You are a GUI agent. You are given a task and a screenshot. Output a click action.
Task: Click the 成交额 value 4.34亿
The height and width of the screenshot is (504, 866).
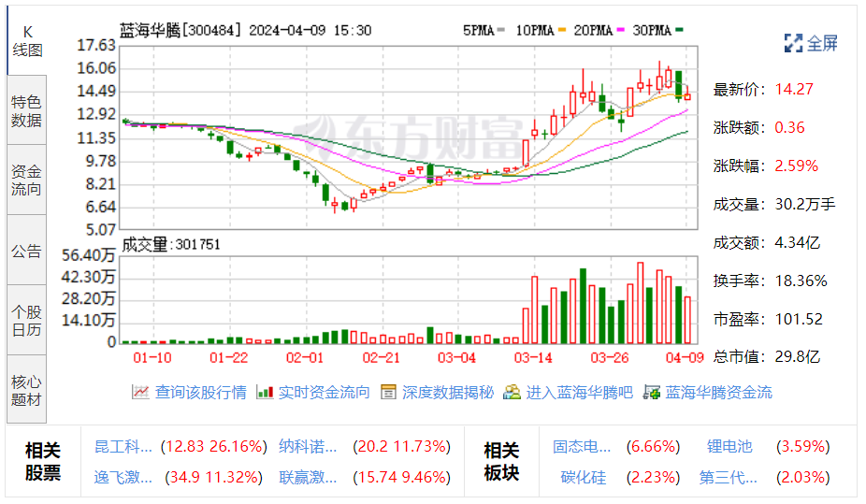tap(797, 242)
